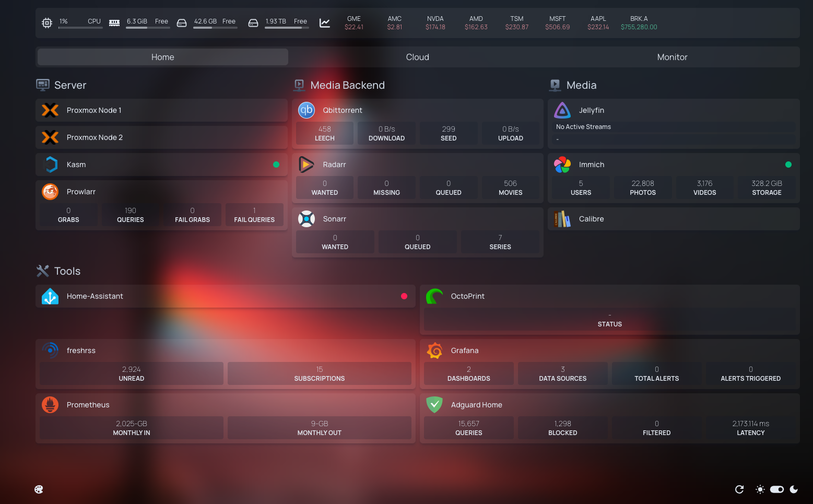Click the Grafana flame icon
The width and height of the screenshot is (813, 504).
pos(434,350)
